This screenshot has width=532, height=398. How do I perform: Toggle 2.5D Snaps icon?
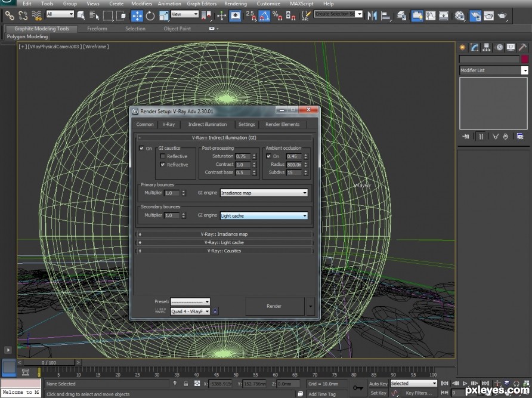coord(252,16)
